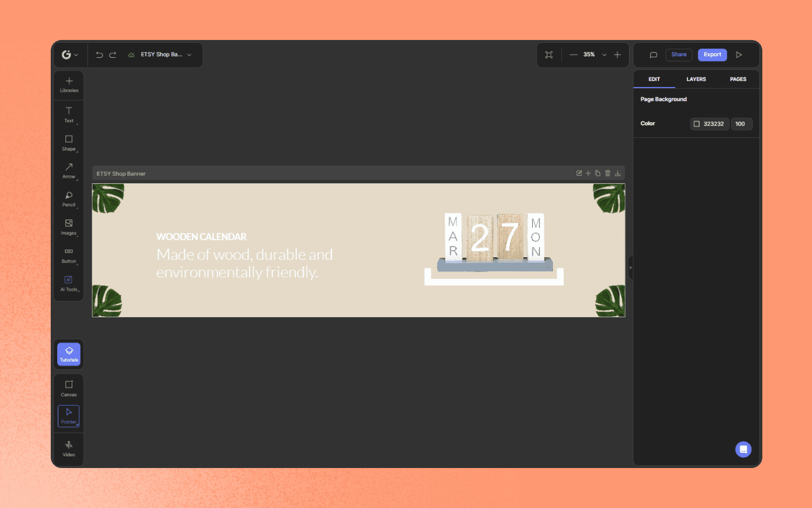Viewport: 812px width, 508px height.
Task: Rename the ETSY Shop Banner page
Action: (x=579, y=173)
